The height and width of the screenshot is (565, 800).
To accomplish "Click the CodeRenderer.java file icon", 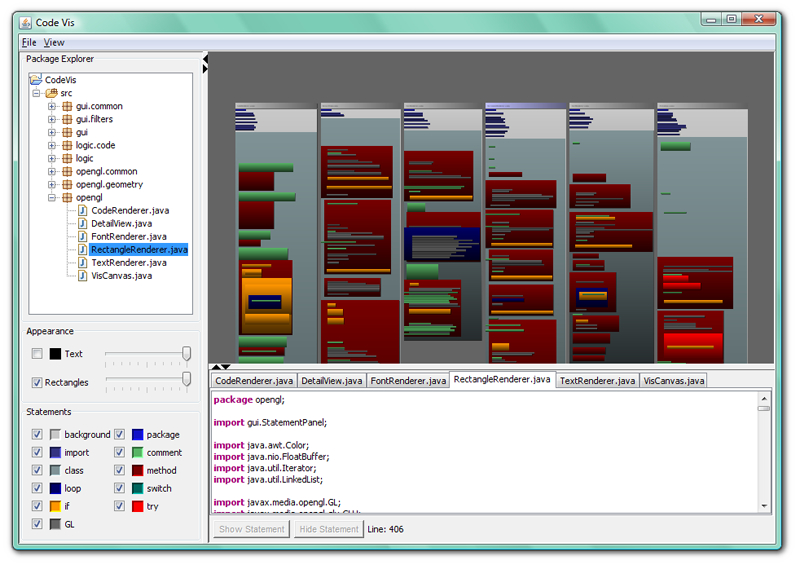I will click(x=83, y=211).
